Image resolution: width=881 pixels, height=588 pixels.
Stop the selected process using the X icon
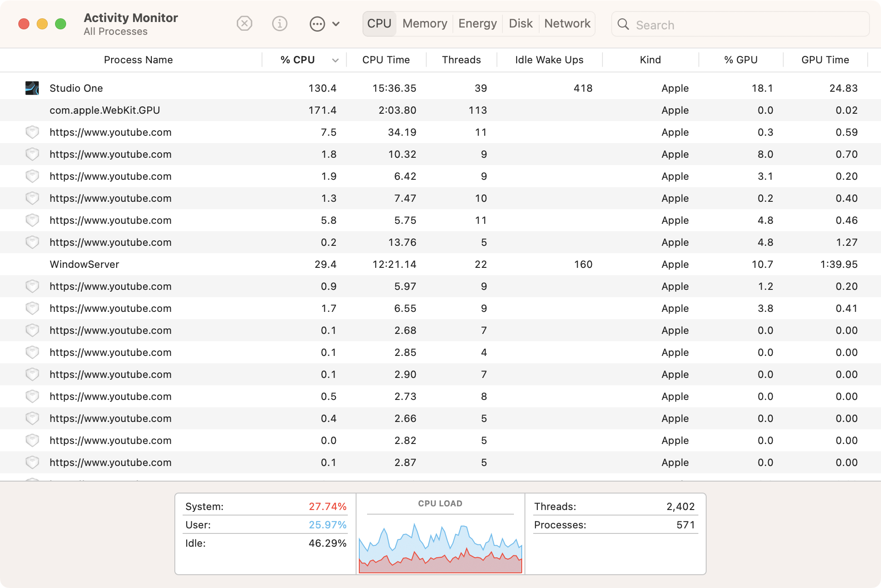click(x=244, y=23)
